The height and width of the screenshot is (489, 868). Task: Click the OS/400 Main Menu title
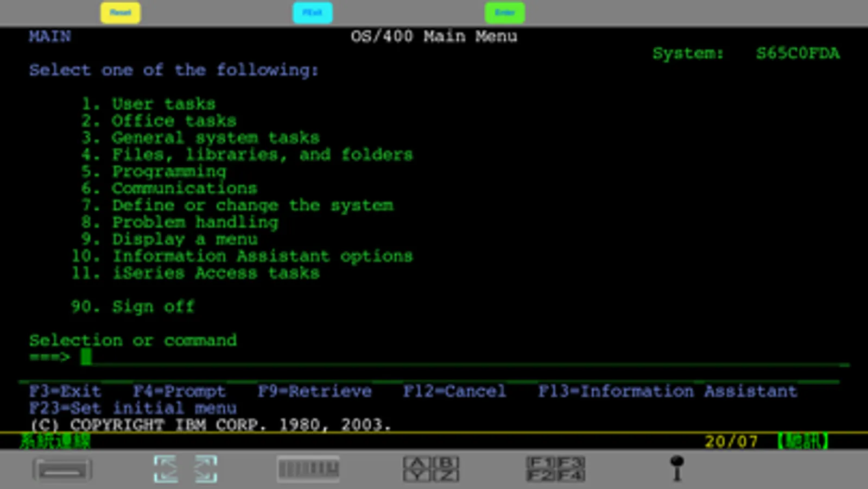(x=434, y=36)
